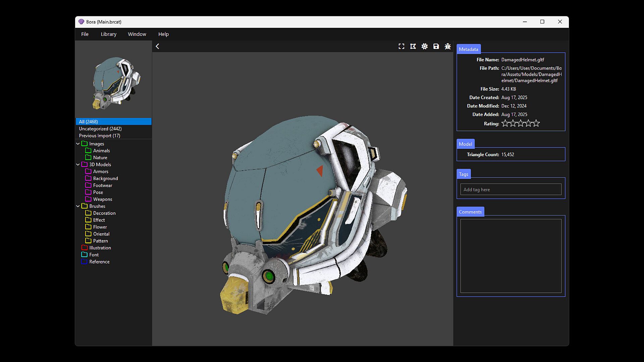Toggle fullscreen view of the model
The width and height of the screenshot is (644, 362).
[401, 47]
